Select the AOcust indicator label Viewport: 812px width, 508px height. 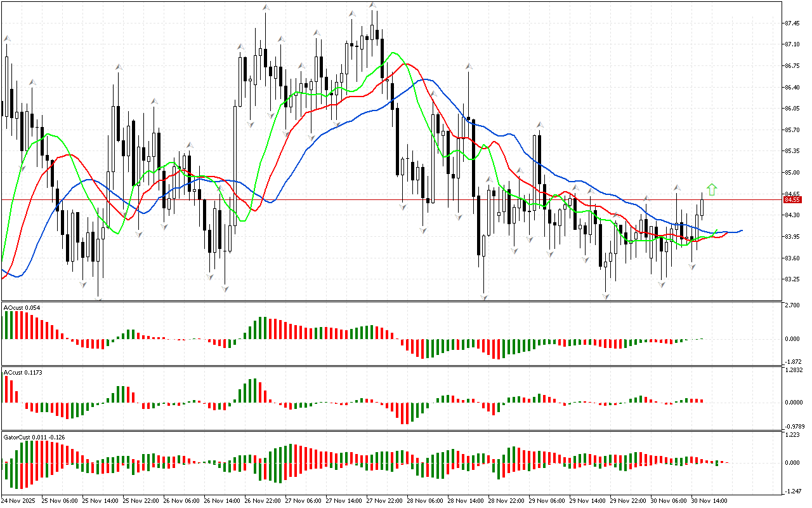[22, 308]
